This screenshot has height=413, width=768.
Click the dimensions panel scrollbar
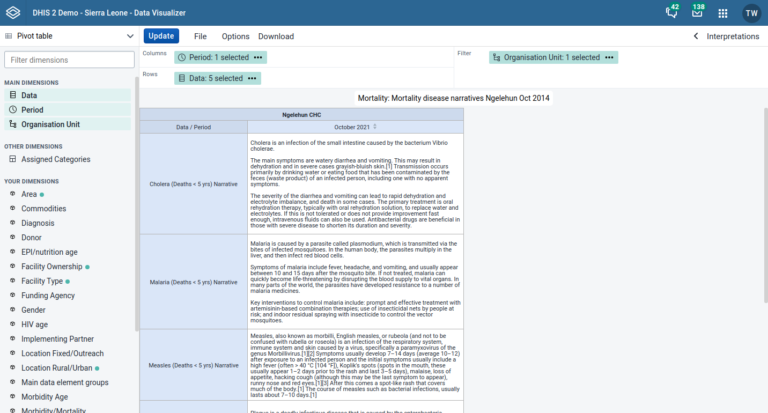(137, 203)
